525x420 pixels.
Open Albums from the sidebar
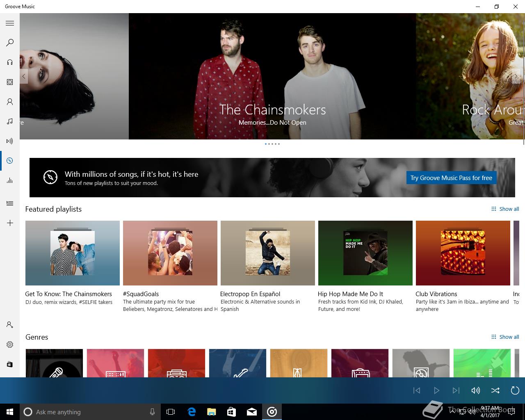(10, 82)
